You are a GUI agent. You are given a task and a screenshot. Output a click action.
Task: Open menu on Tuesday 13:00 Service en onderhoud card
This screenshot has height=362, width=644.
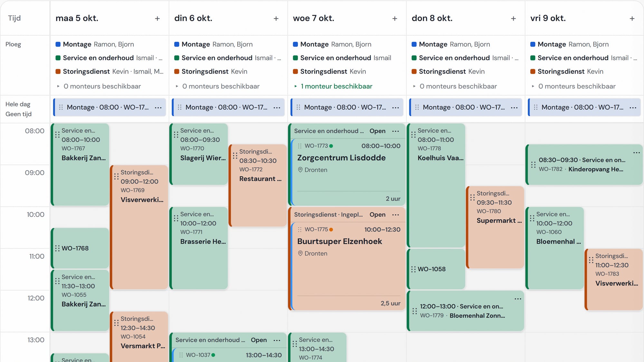[277, 340]
